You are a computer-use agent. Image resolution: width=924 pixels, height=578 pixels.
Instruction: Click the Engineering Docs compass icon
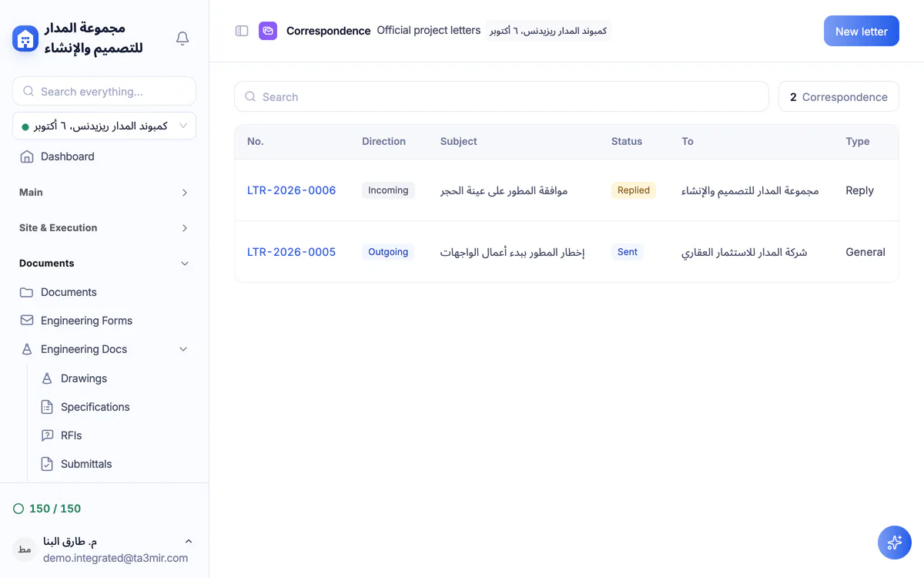(x=27, y=349)
